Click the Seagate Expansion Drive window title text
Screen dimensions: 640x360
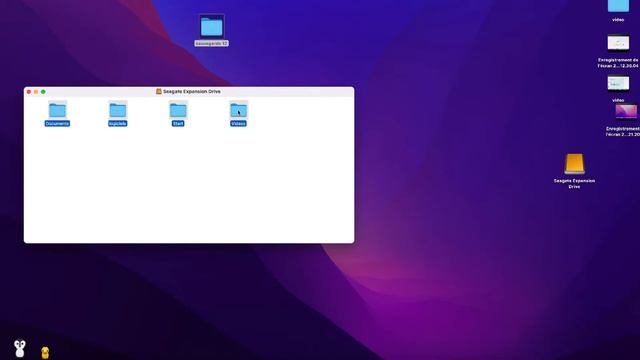pos(192,91)
